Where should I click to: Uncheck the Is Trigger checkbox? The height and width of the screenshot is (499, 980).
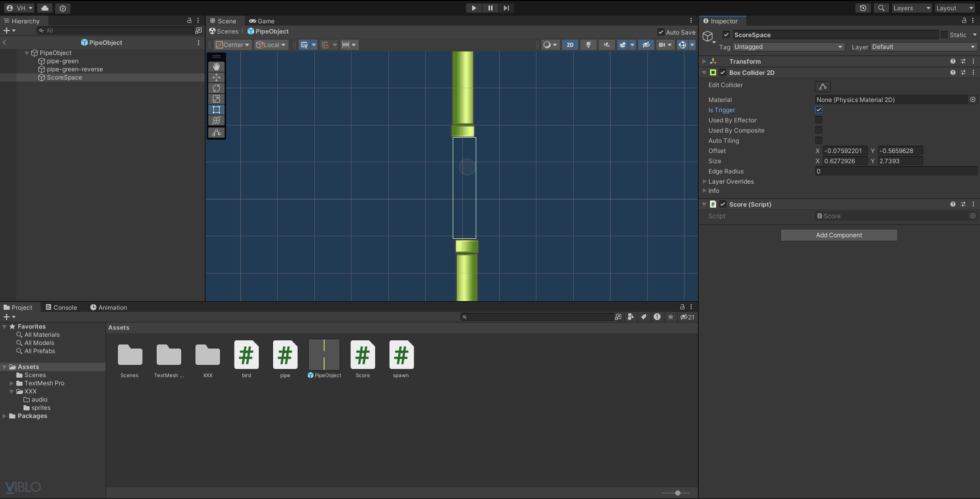pyautogui.click(x=818, y=110)
